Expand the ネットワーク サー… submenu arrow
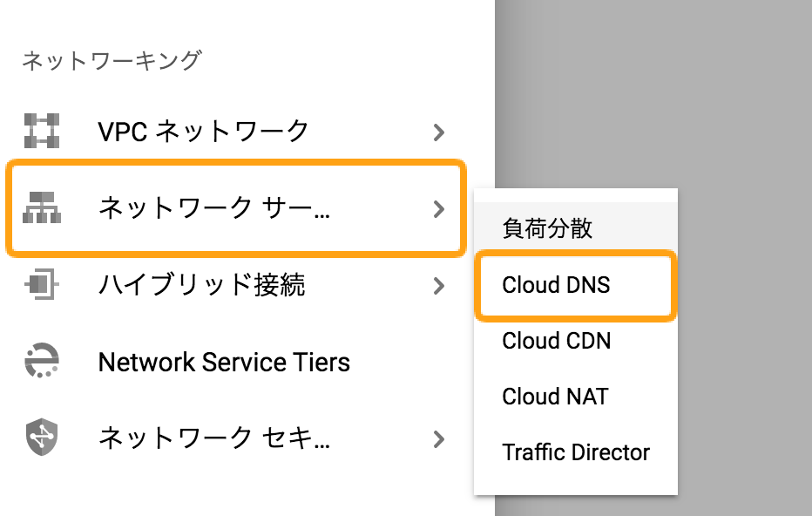The height and width of the screenshot is (516, 812). click(x=438, y=209)
